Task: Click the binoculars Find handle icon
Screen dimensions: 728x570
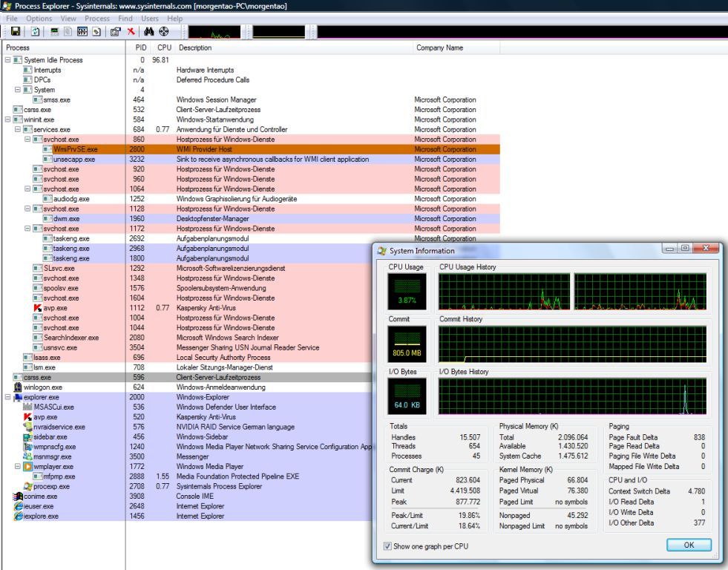Action: click(148, 32)
